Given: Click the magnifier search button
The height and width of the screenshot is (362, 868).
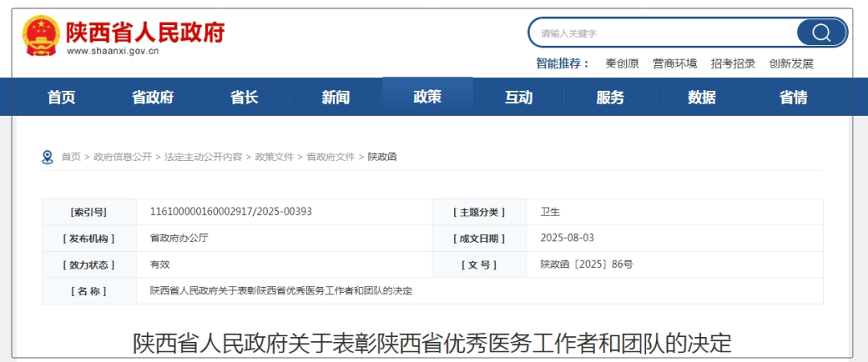Looking at the screenshot, I should coord(821,32).
